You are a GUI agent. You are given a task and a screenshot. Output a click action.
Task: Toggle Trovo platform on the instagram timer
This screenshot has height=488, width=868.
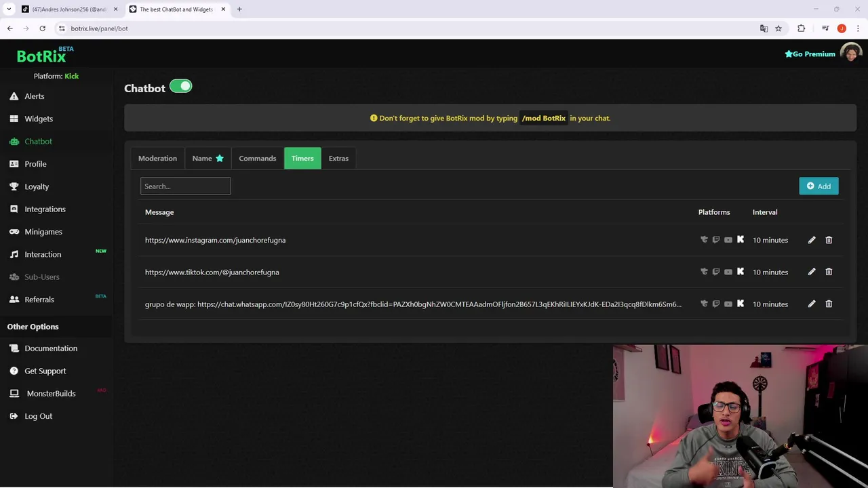click(x=704, y=239)
